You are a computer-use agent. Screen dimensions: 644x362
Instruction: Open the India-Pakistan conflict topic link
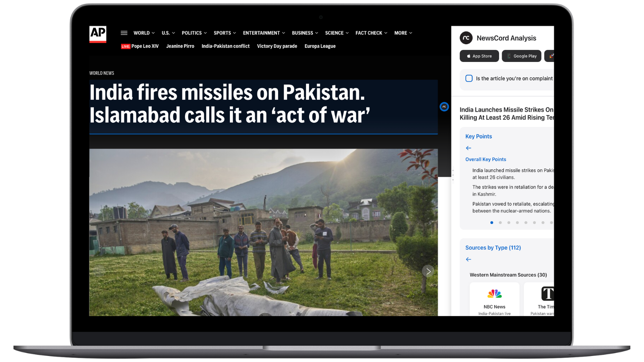[225, 46]
